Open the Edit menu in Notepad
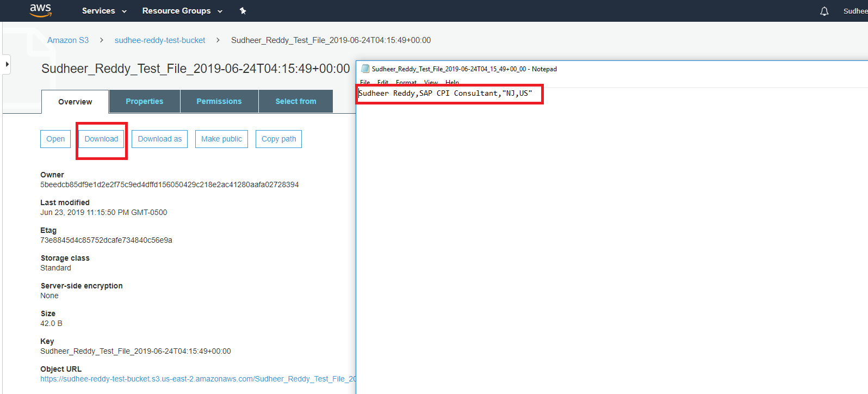 coord(383,83)
